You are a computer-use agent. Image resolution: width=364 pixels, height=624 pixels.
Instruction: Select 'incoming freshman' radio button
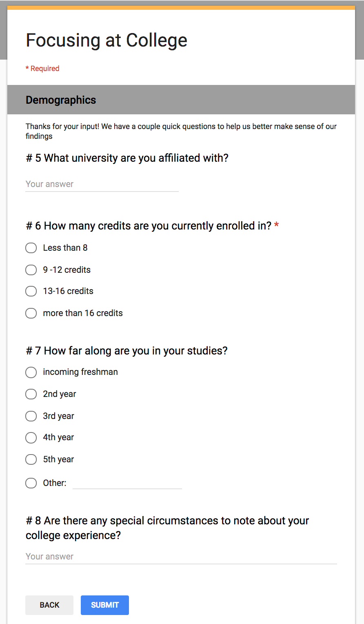click(31, 372)
